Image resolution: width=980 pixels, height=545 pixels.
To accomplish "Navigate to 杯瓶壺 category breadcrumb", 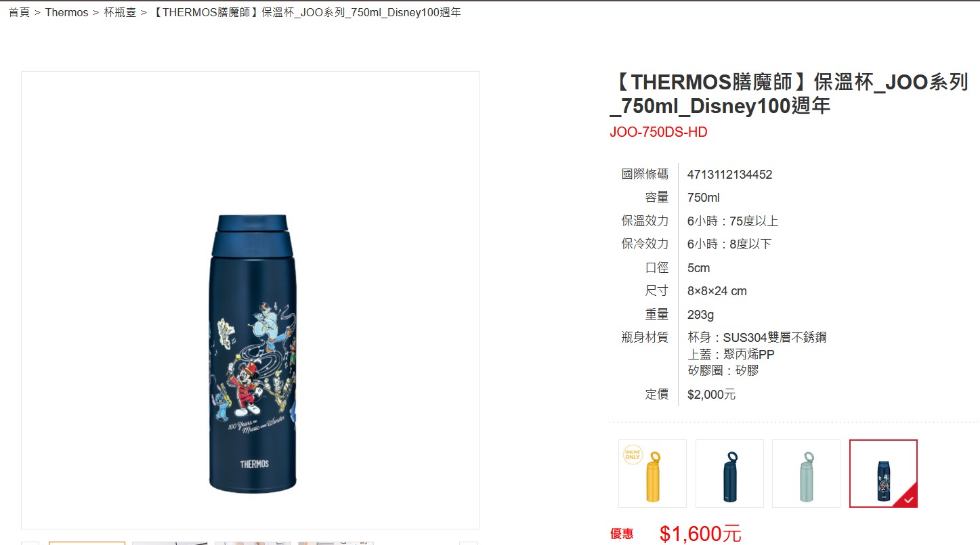I will pyautogui.click(x=120, y=12).
